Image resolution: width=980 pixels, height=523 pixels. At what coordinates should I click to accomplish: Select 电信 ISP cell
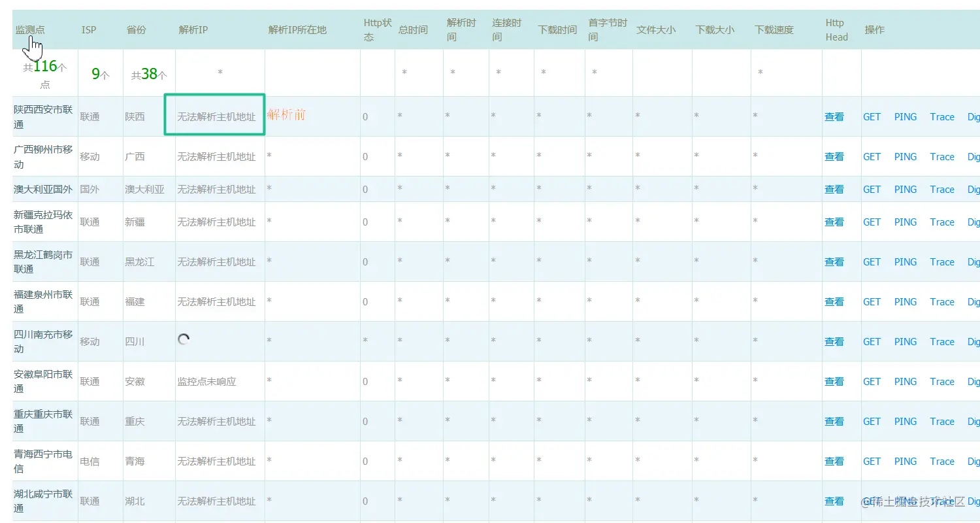click(x=90, y=462)
